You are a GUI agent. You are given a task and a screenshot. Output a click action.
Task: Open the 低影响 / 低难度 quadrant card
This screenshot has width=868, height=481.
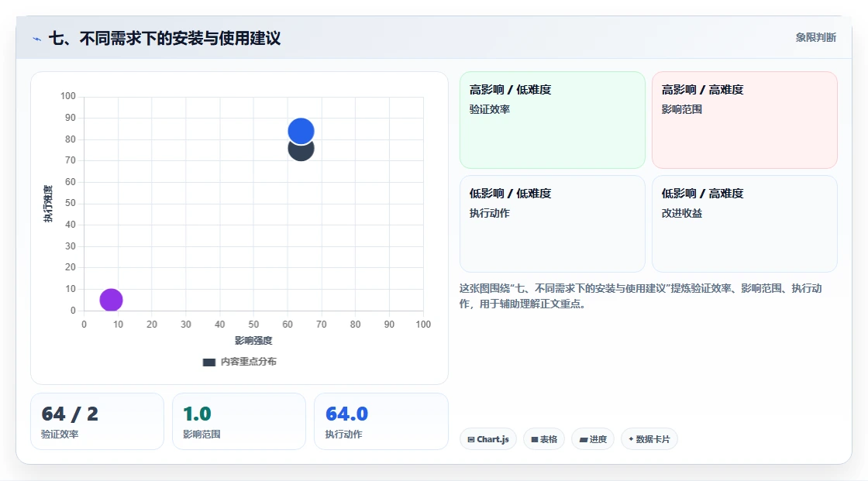[553, 224]
